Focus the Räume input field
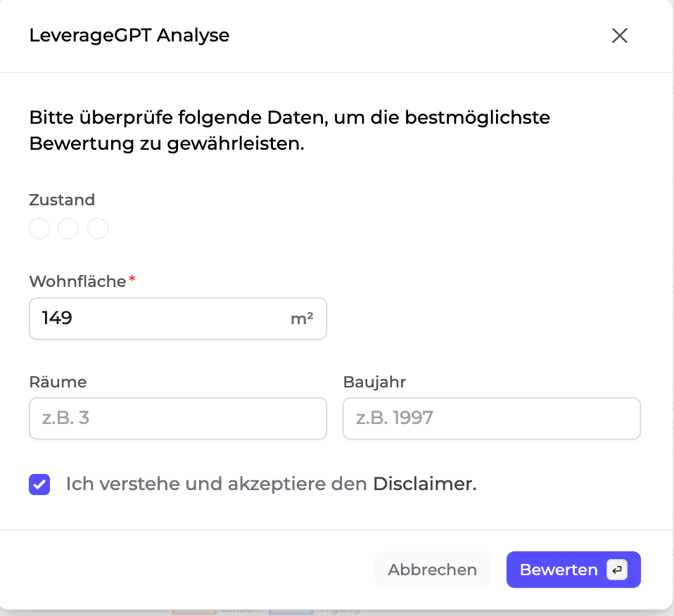Image resolution: width=674 pixels, height=616 pixels. click(x=178, y=418)
